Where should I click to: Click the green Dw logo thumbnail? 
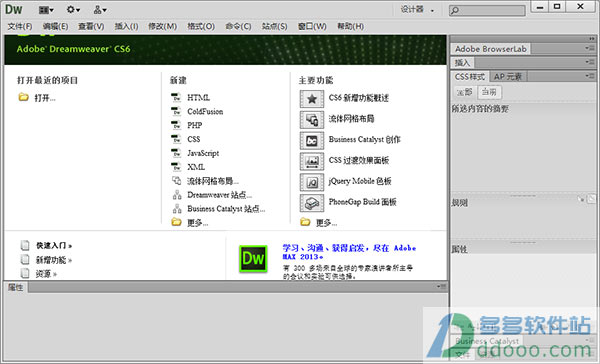click(253, 259)
